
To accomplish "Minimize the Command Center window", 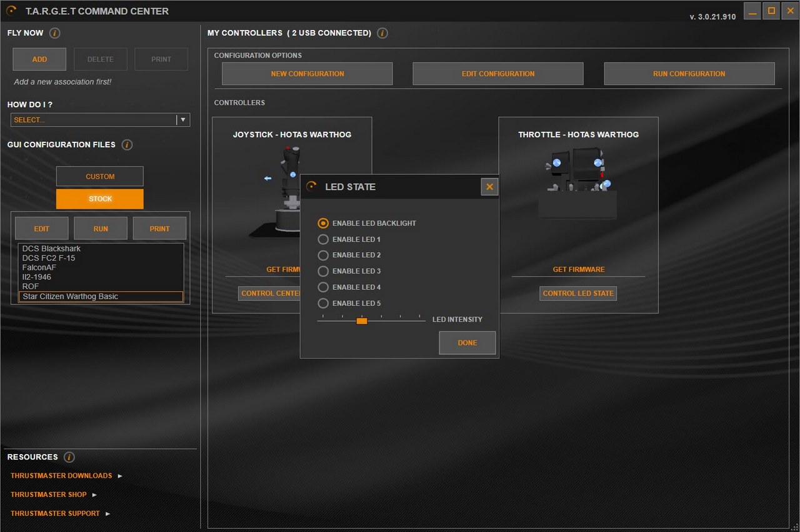I will pyautogui.click(x=752, y=11).
